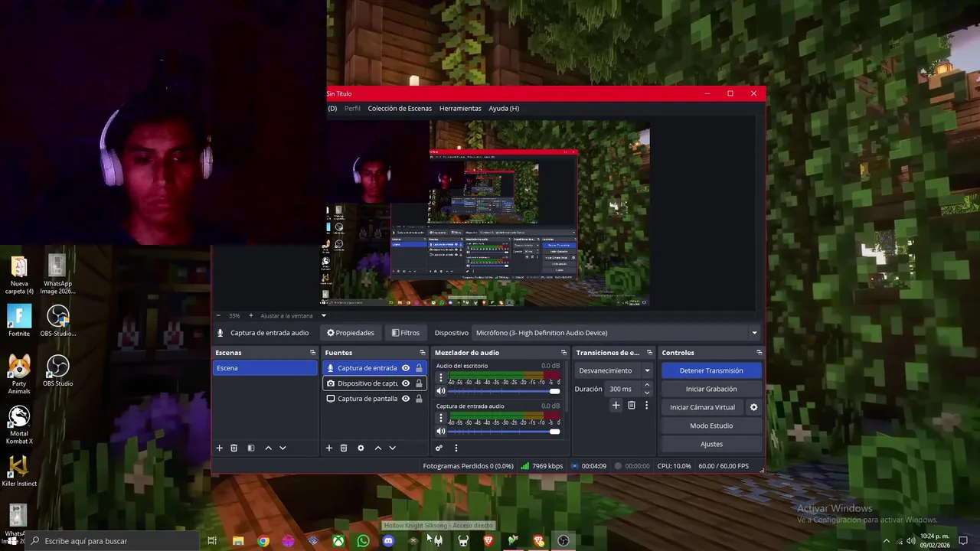Mute Captura de entrada audio speaker
980x551 pixels.
click(441, 431)
